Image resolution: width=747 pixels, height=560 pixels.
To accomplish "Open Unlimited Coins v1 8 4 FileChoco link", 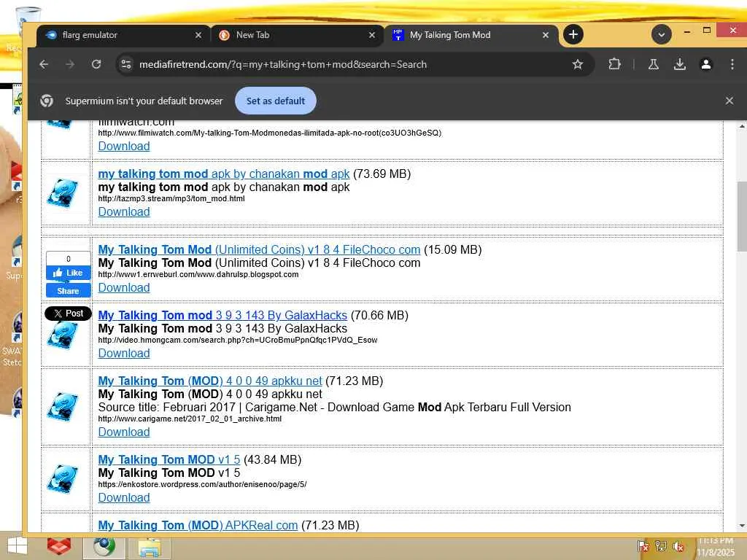I will [259, 249].
